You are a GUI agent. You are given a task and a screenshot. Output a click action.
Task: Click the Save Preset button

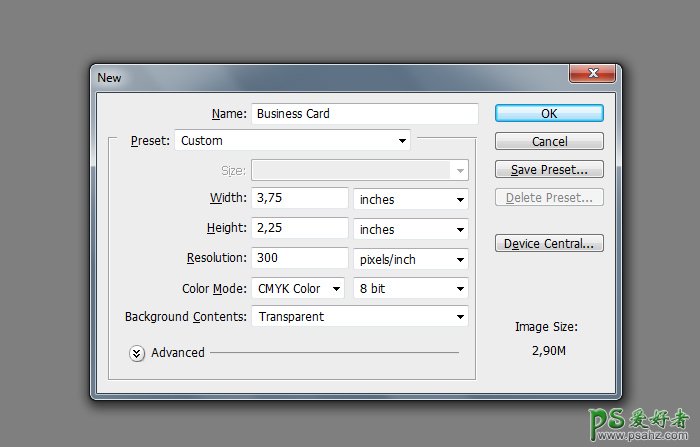click(549, 170)
